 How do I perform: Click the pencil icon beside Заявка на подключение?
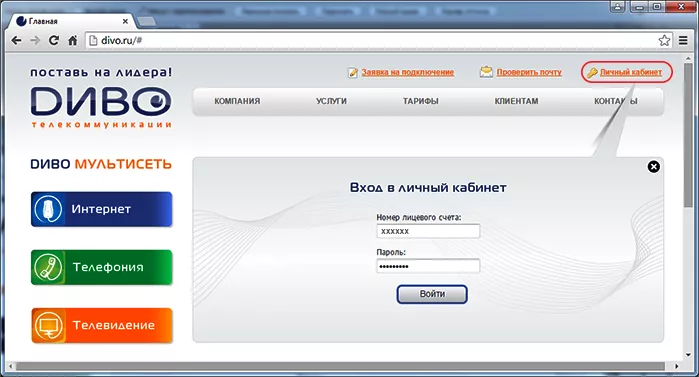pos(353,73)
